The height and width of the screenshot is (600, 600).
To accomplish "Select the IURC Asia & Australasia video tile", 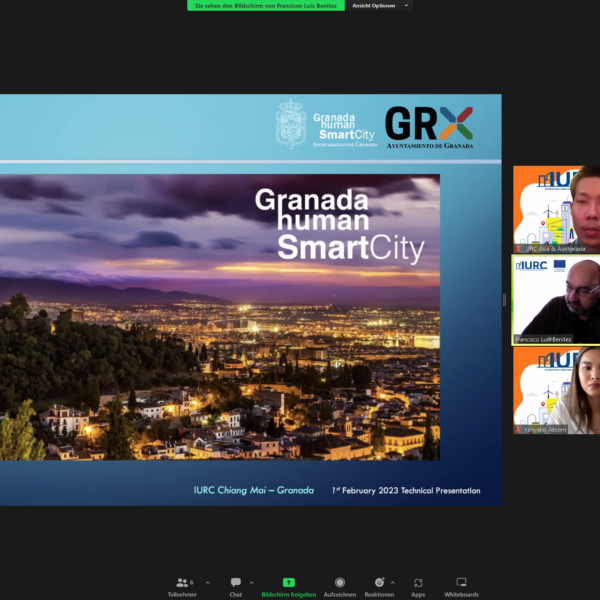I will pos(556,209).
